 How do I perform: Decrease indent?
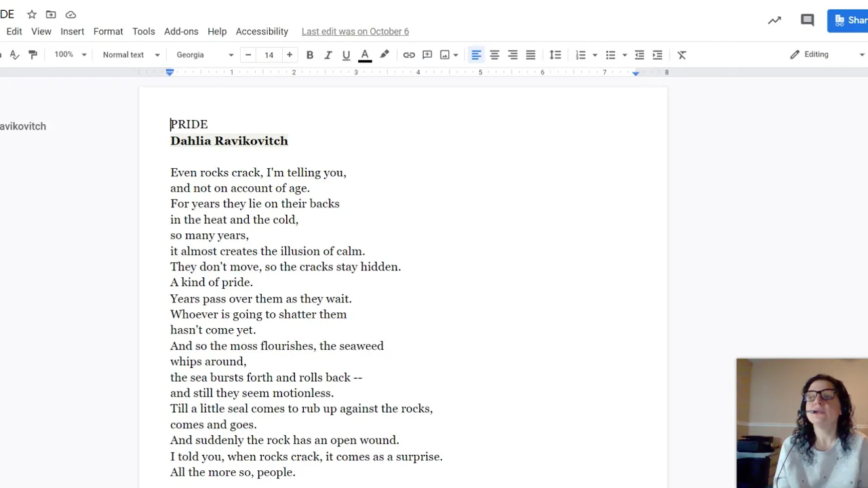639,55
